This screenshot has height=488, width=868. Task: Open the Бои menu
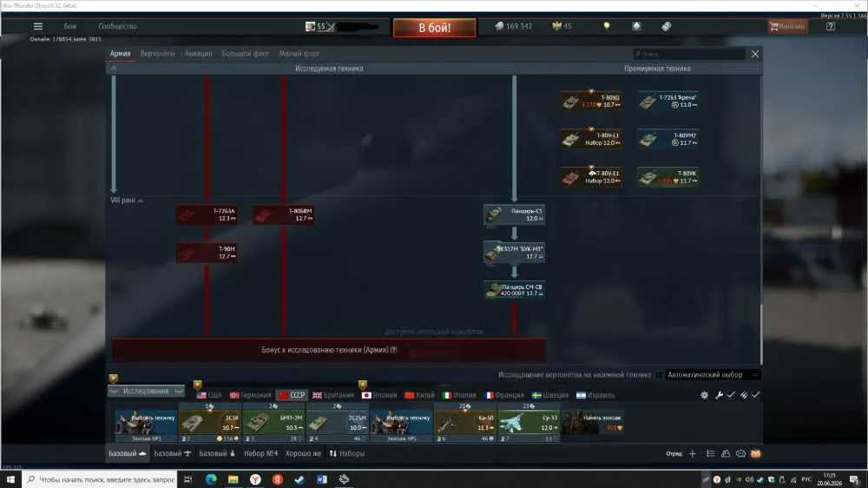[x=69, y=26]
